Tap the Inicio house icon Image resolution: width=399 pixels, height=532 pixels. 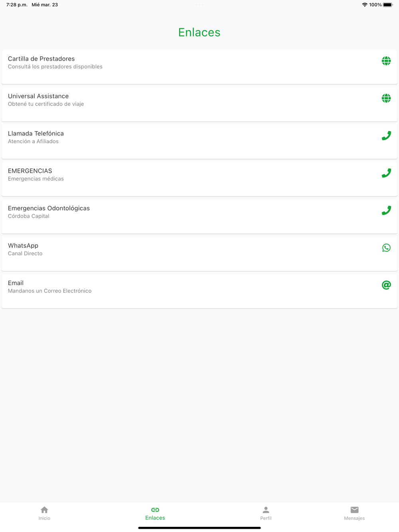pos(44,510)
